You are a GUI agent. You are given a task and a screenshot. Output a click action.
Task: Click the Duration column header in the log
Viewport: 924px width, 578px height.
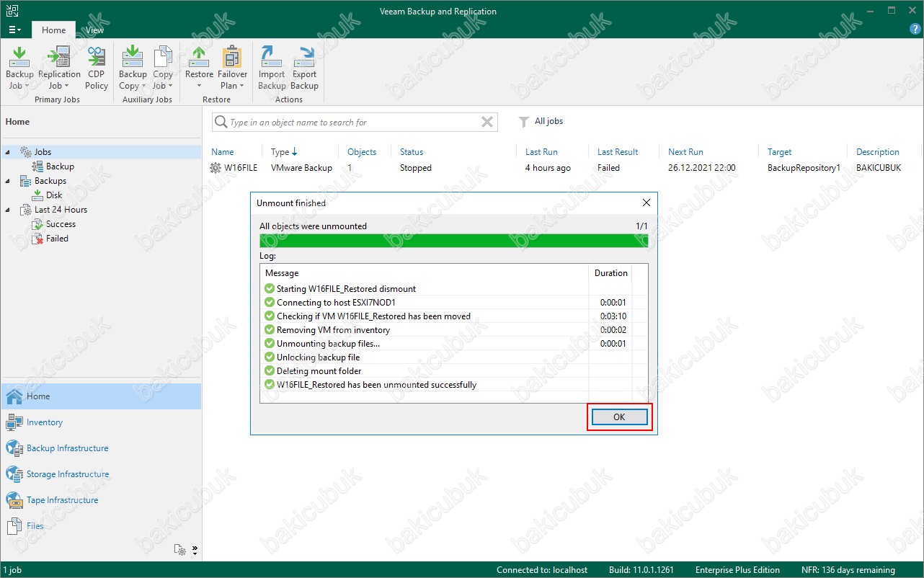[610, 273]
